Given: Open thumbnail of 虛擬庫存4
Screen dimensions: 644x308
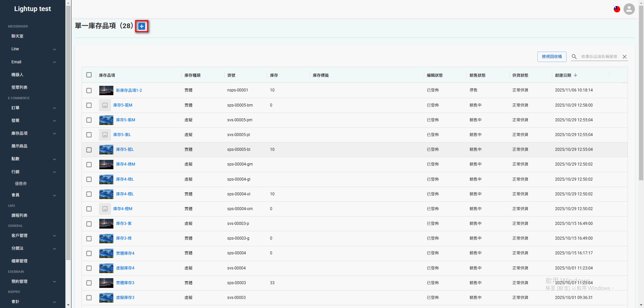Looking at the screenshot, I should [106, 268].
